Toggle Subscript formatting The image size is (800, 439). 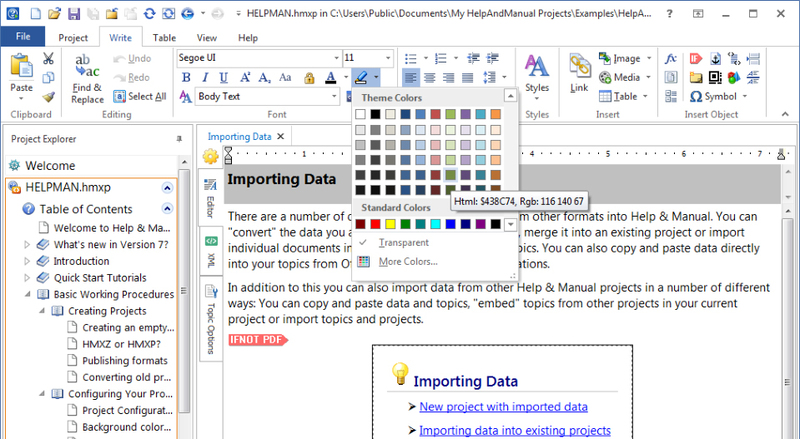coord(264,78)
